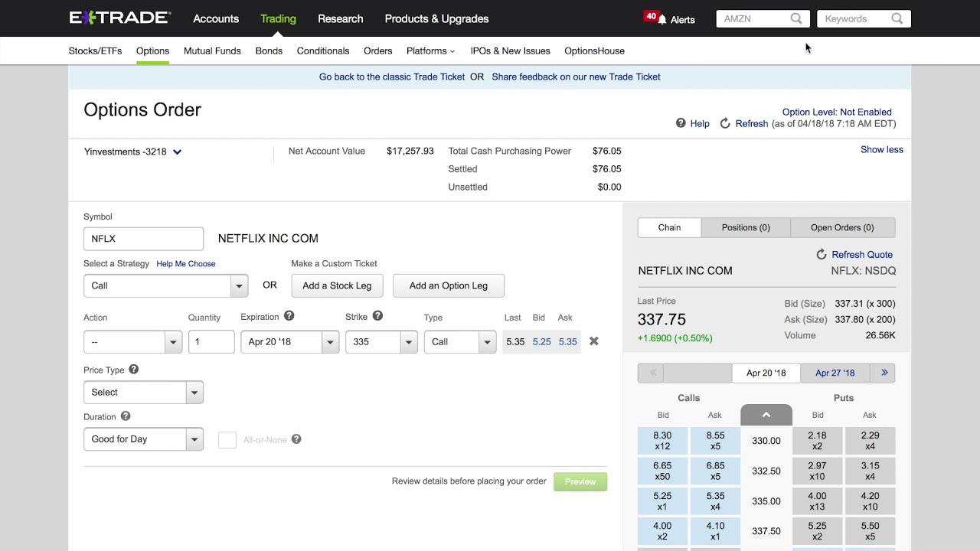Go to Stocks/ETFs tab
Image resolution: width=980 pixels, height=551 pixels.
pos(95,51)
